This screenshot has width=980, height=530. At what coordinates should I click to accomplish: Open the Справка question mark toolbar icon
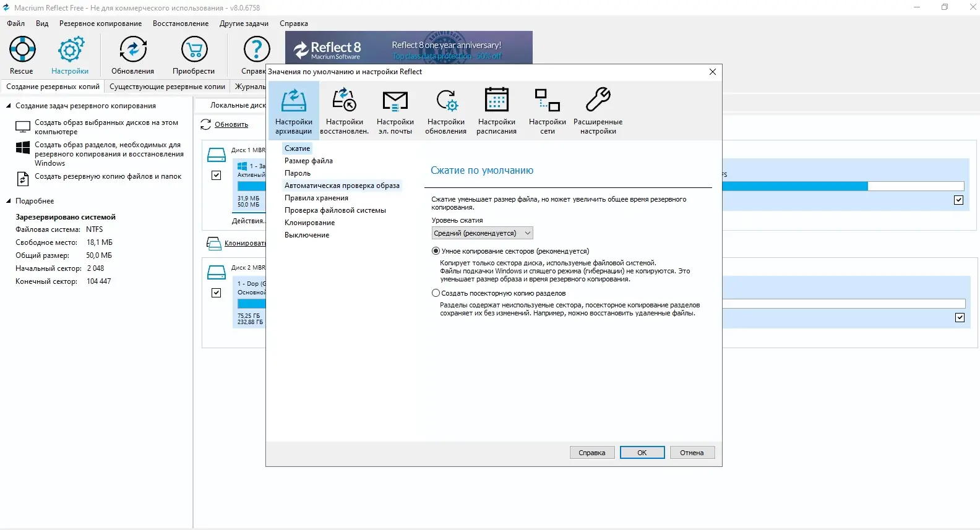click(x=257, y=49)
